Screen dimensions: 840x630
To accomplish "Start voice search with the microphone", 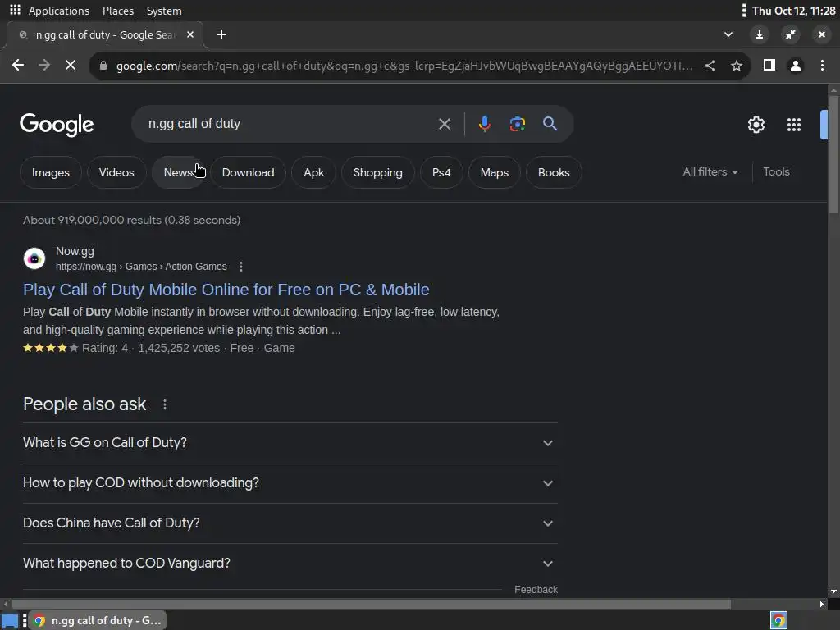I will pos(484,125).
